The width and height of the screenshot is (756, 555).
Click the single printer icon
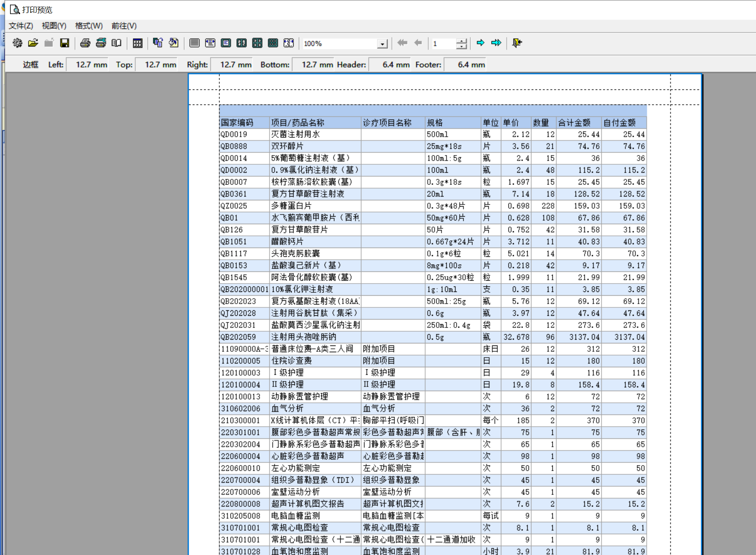(x=85, y=43)
